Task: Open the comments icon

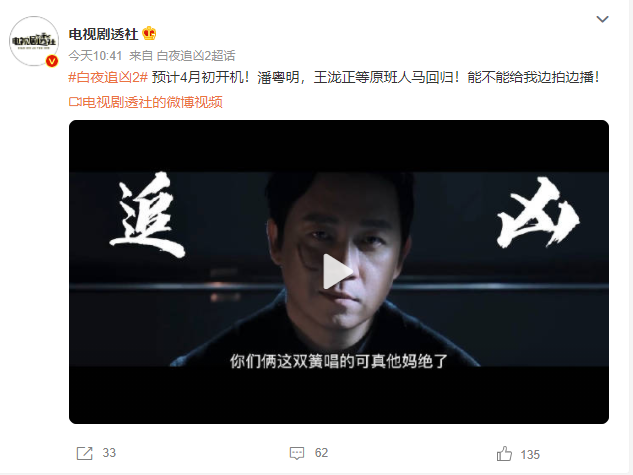Action: (x=297, y=453)
